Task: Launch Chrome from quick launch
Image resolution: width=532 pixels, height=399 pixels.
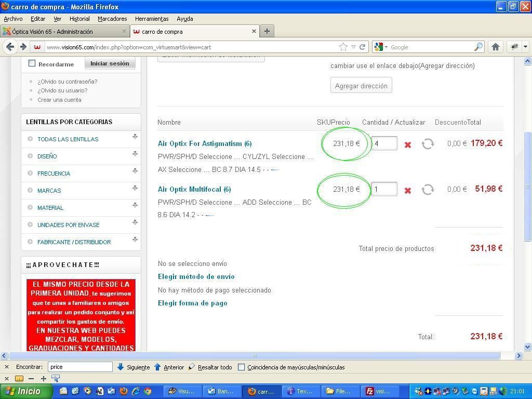Action: pos(148,391)
